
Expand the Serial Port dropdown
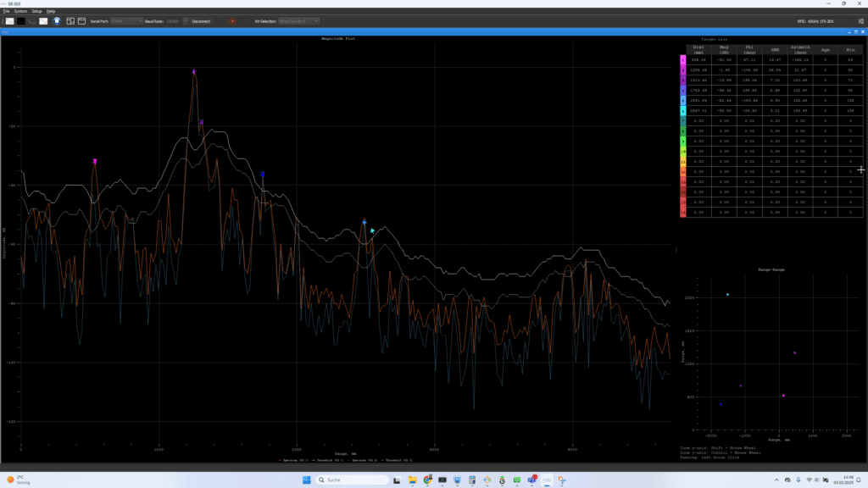[x=126, y=20]
